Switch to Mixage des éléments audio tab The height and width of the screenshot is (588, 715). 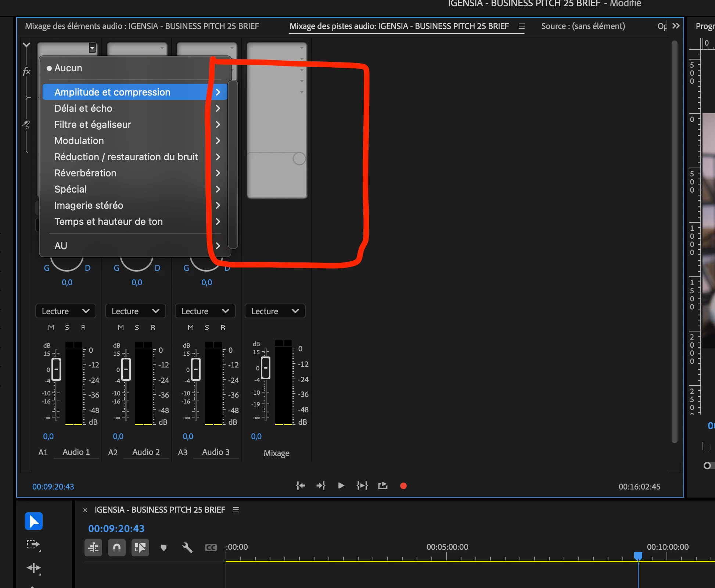142,26
